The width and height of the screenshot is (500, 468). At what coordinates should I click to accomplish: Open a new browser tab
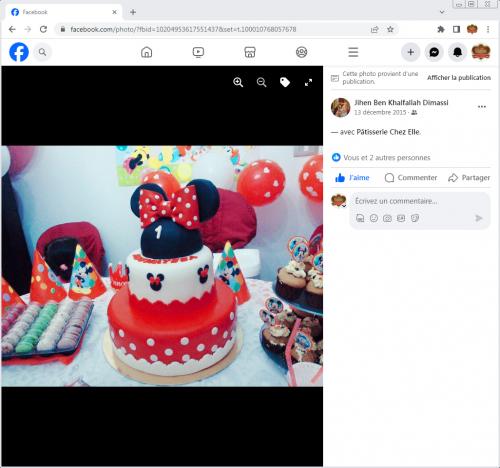tap(133, 12)
